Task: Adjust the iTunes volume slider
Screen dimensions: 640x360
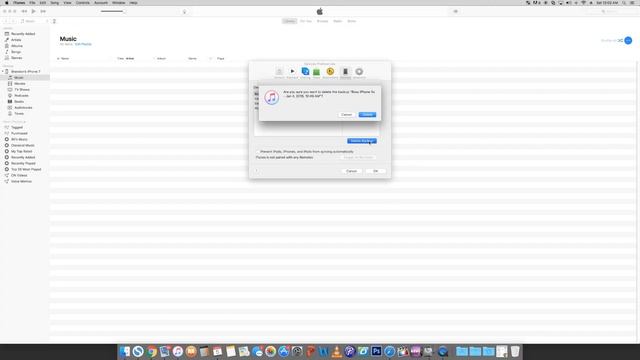Action: pos(113,11)
